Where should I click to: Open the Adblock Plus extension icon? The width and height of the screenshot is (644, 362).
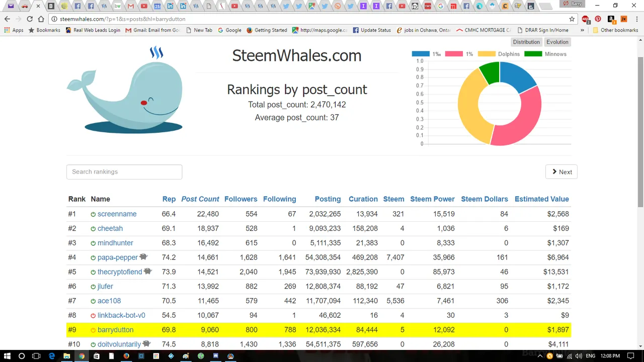(x=586, y=19)
